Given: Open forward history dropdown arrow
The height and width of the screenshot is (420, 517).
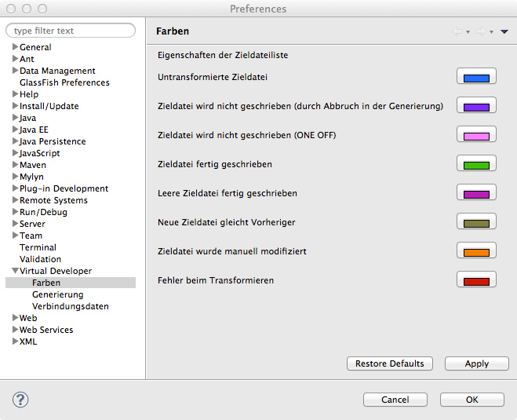Looking at the screenshot, I should (491, 32).
